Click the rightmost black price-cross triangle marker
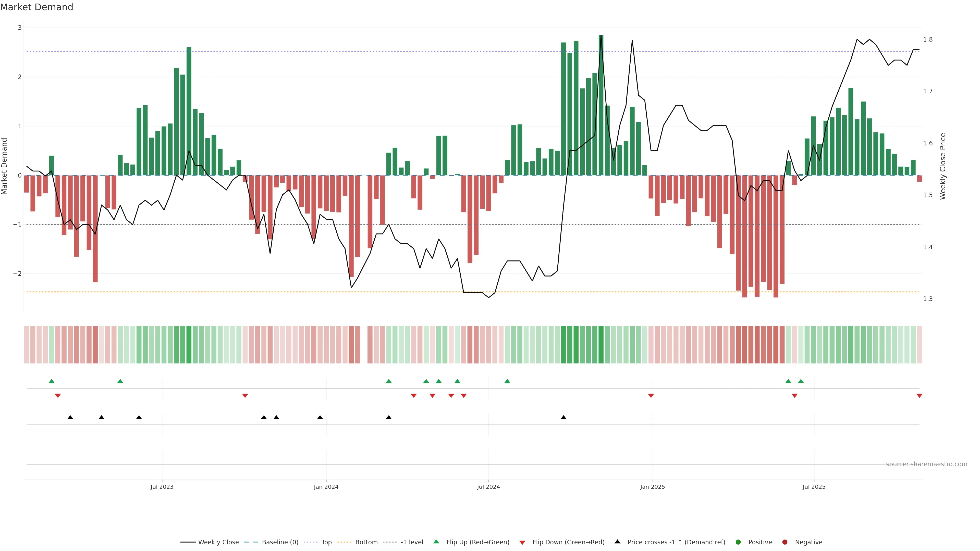This screenshot has width=980, height=551. coord(563,418)
